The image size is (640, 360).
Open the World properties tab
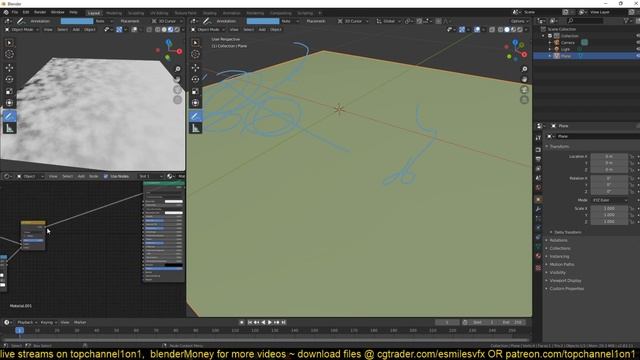(538, 188)
